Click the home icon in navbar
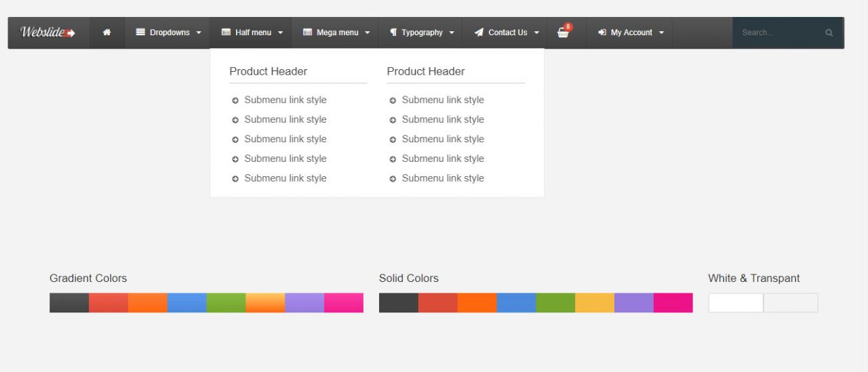This screenshot has width=868, height=372. [x=107, y=33]
